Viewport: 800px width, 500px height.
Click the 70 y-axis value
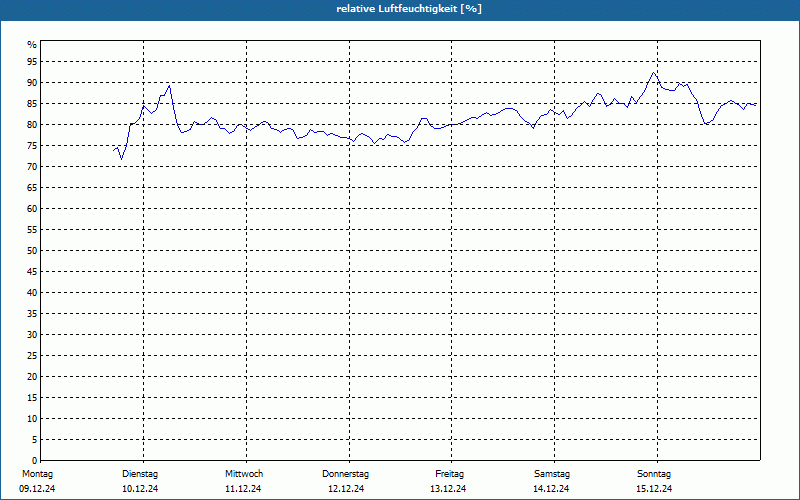[x=32, y=167]
